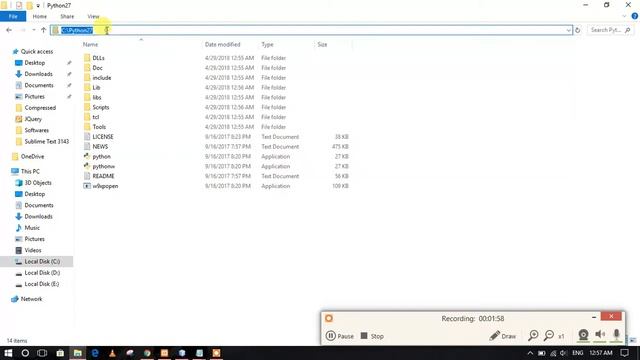The height and width of the screenshot is (360, 640).
Task: Sort by the Type column header
Action: tap(267, 44)
